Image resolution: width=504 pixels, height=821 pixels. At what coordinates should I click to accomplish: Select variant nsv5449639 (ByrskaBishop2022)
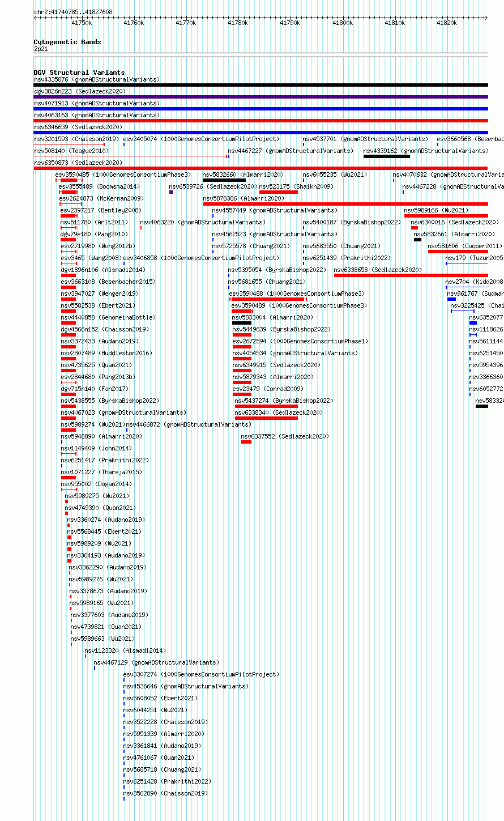281,329
